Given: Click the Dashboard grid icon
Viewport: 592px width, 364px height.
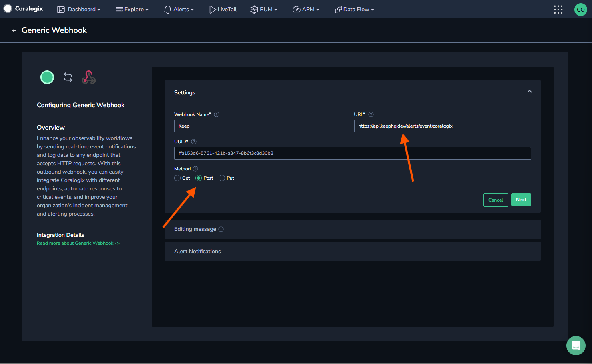Looking at the screenshot, I should (x=61, y=10).
